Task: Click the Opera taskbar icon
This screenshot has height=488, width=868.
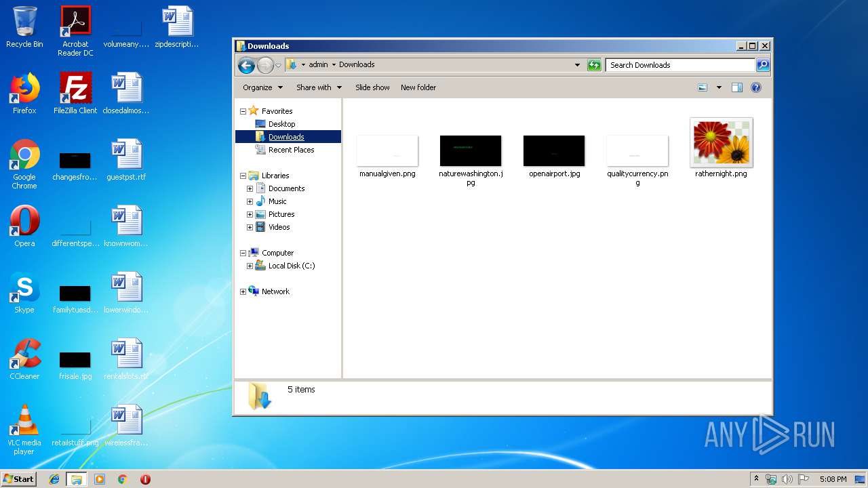Action: pyautogui.click(x=145, y=479)
